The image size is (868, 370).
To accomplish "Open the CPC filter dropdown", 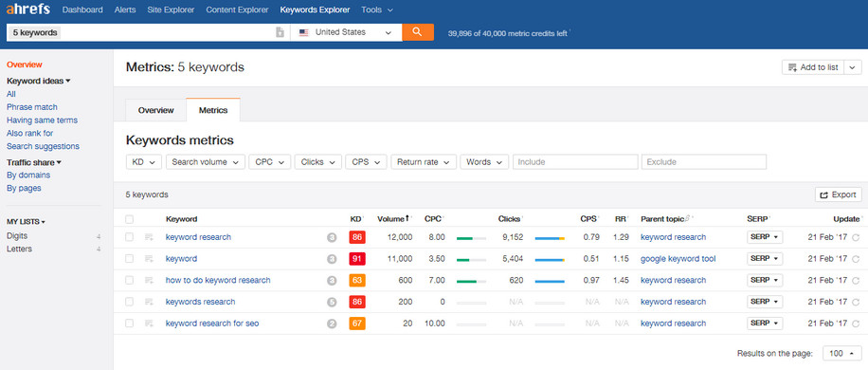I will point(269,162).
